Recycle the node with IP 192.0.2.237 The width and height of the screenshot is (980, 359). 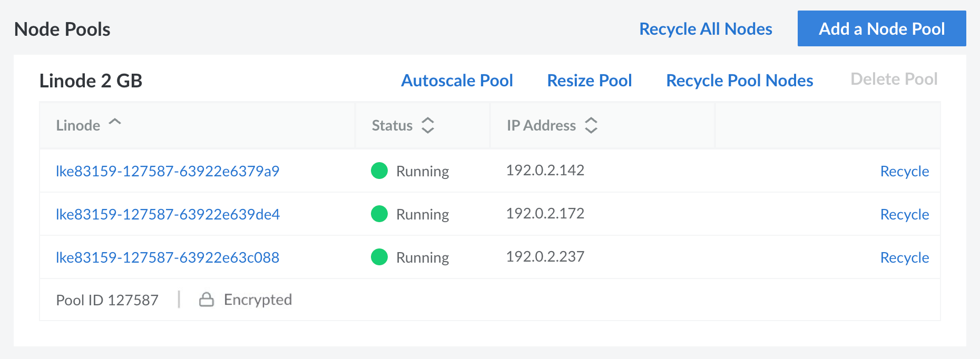coord(904,257)
